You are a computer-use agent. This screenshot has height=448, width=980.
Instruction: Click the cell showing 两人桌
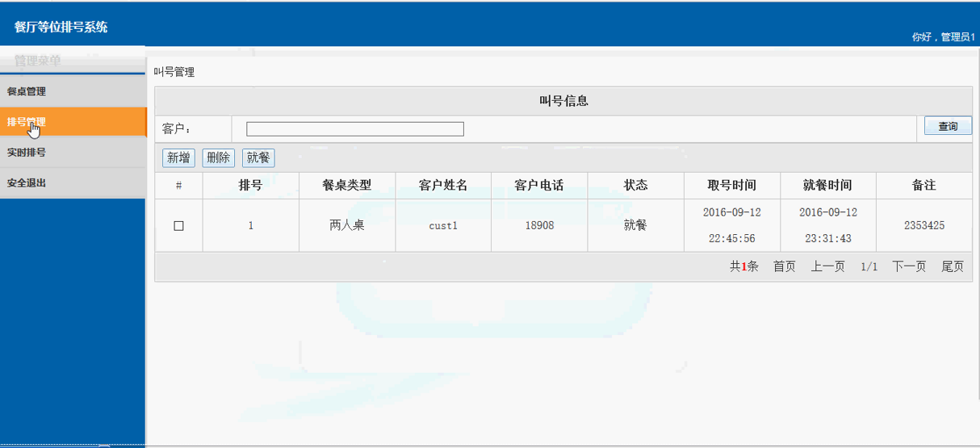347,225
